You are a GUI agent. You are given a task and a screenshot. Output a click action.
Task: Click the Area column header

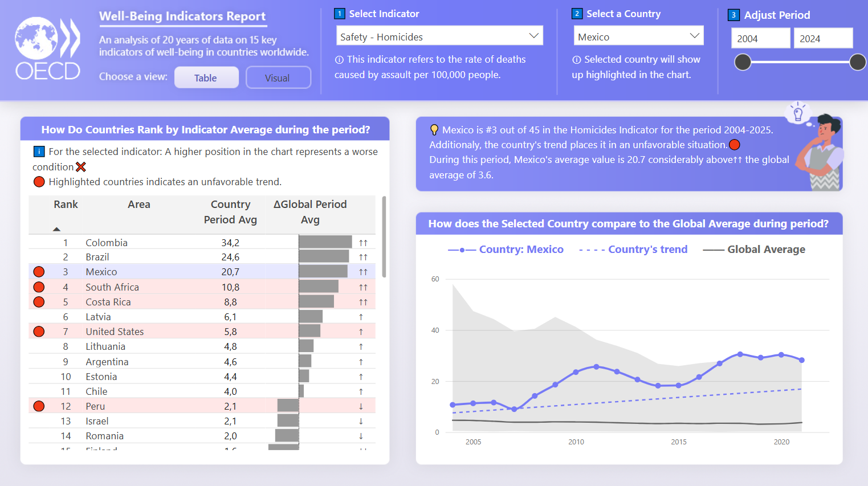click(x=139, y=205)
